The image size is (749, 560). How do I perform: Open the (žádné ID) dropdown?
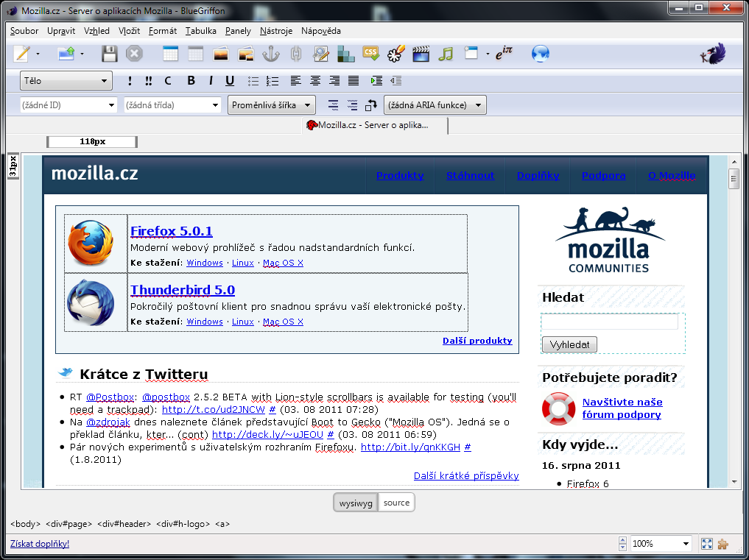point(68,105)
